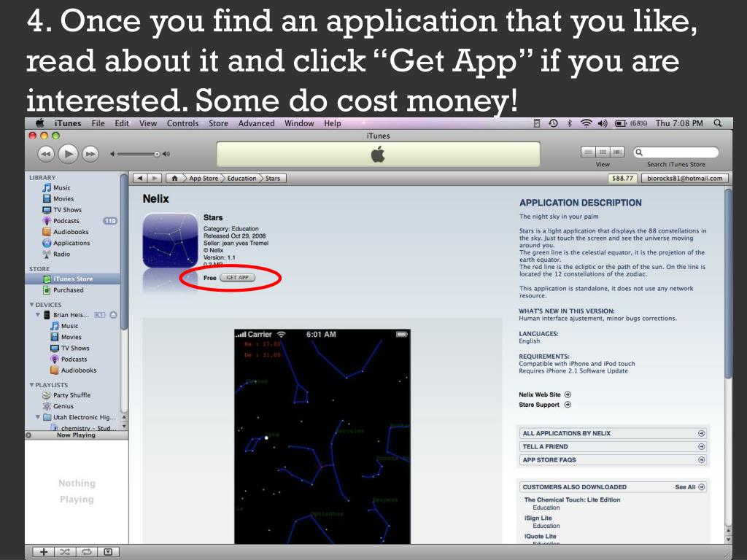This screenshot has height=560, width=747.
Task: Open the Edit menu
Action: click(x=122, y=123)
